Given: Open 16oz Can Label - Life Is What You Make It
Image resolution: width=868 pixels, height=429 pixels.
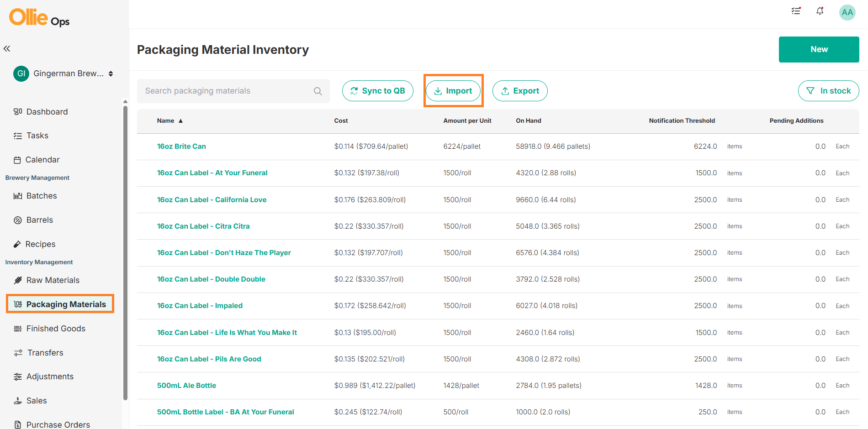Looking at the screenshot, I should point(227,333).
